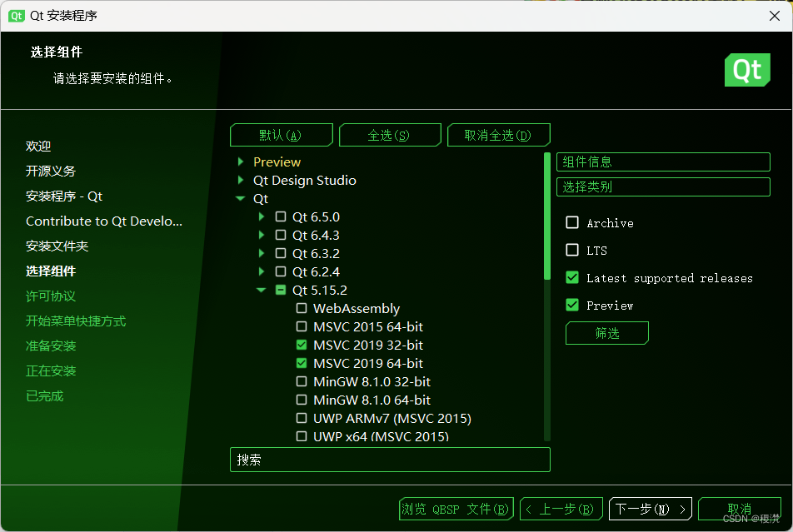Image resolution: width=793 pixels, height=532 pixels.
Task: Select the Preview tree label
Action: 277,162
